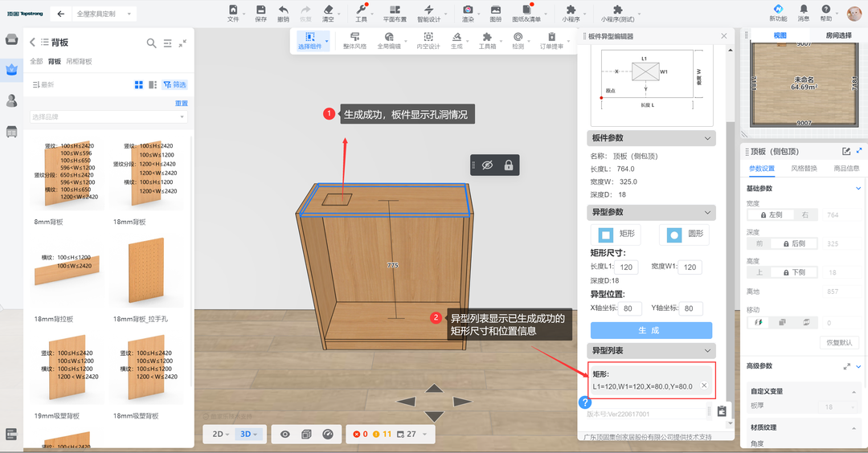Switch to the 风格替换 tab

[804, 169]
